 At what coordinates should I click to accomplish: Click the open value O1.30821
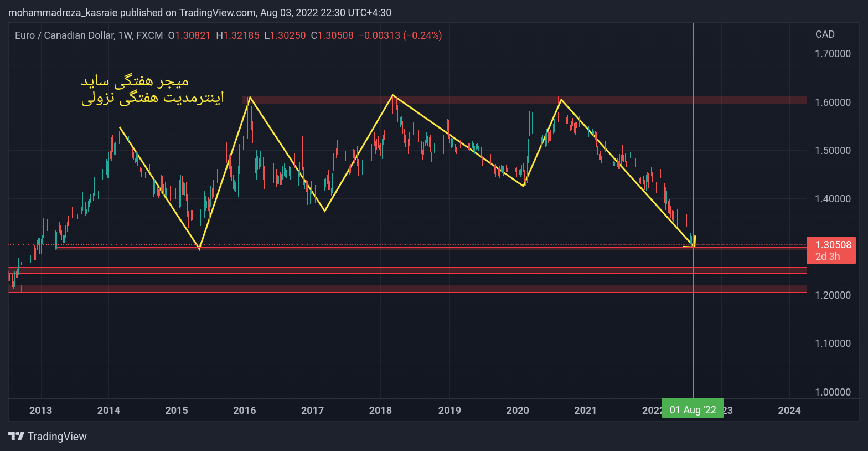click(x=189, y=35)
